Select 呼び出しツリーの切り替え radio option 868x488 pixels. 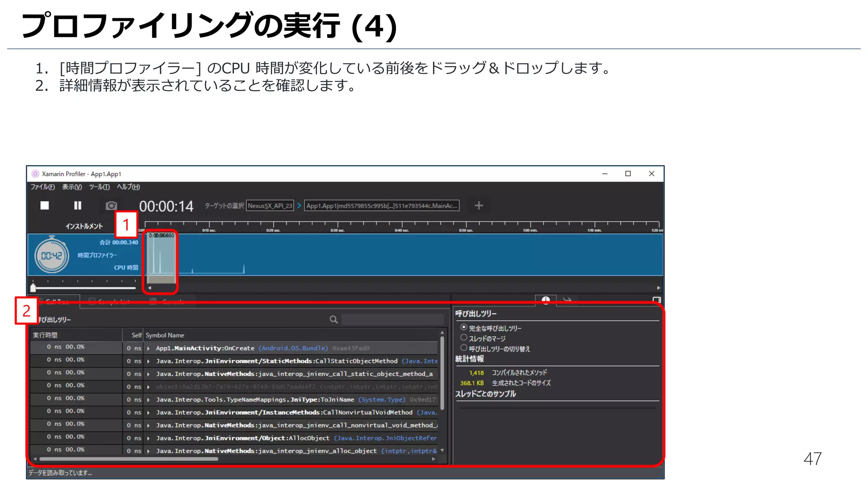click(x=464, y=348)
